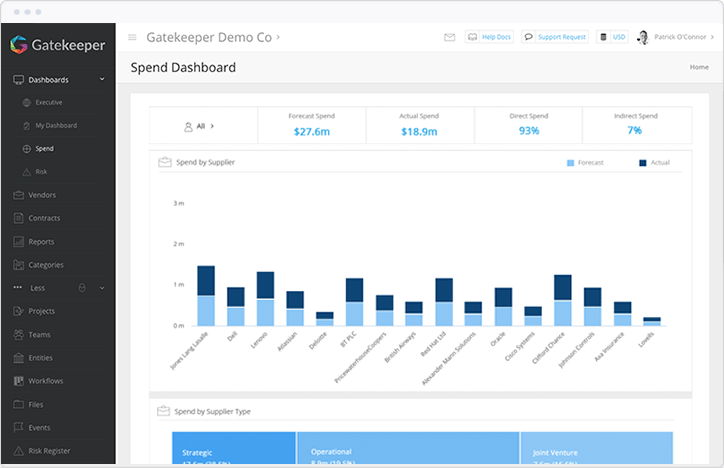Click the Reports chart icon
Viewport: 724px width, 468px height.
[x=18, y=241]
